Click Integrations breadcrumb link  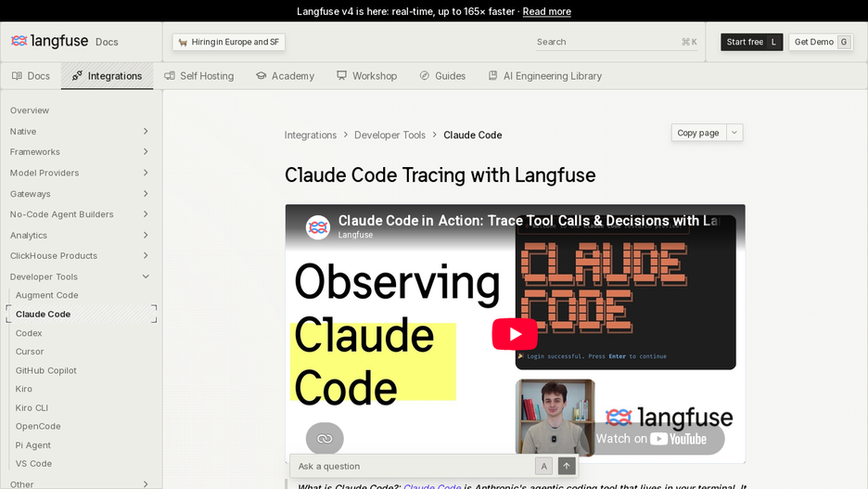coord(311,135)
